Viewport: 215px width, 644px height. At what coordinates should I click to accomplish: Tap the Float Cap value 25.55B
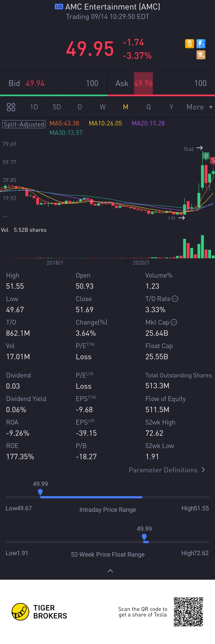tap(157, 357)
